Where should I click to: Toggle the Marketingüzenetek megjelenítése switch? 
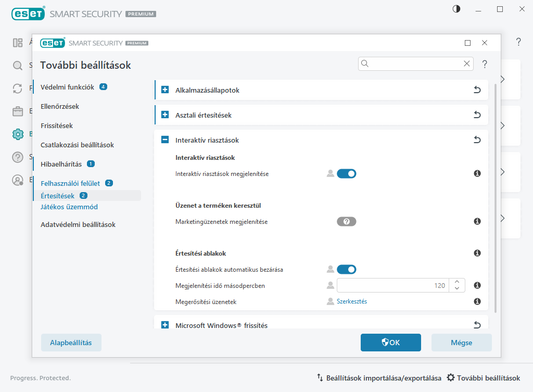(346, 221)
